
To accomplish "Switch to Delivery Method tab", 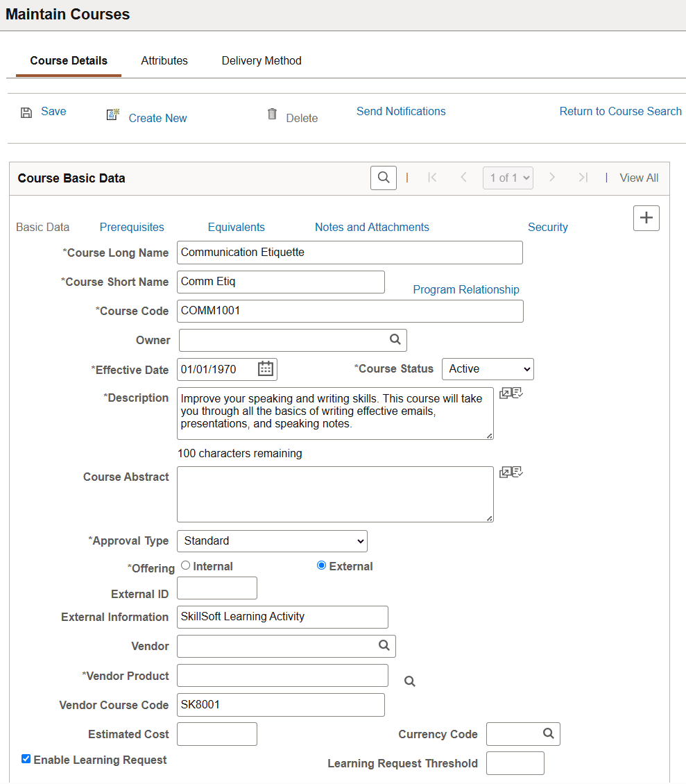I will [261, 61].
